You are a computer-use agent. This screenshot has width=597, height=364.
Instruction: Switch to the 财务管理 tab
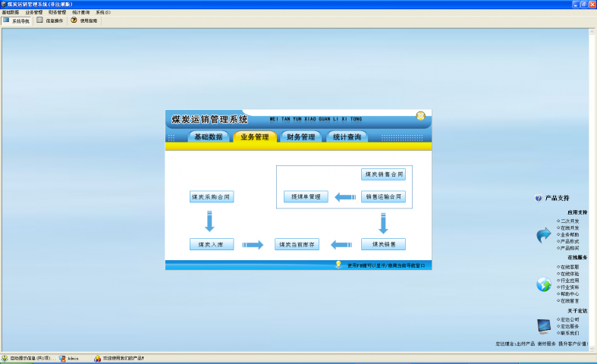click(x=300, y=137)
